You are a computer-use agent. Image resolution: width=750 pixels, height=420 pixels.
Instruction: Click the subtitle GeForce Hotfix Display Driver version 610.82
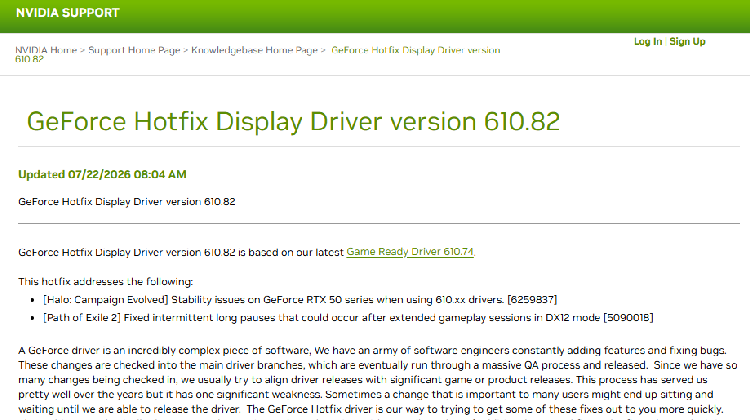(127, 201)
